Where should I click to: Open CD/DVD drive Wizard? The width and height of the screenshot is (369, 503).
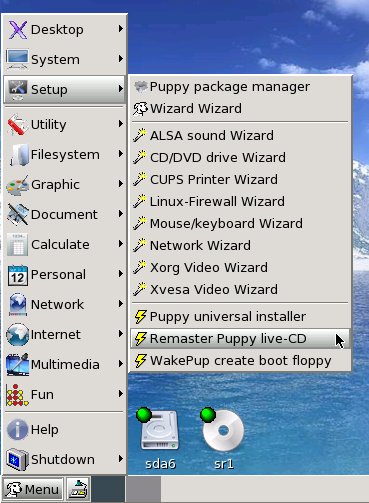(x=240, y=158)
